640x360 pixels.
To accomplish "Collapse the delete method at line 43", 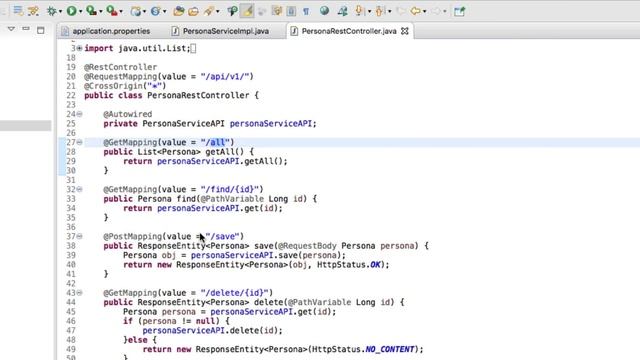I will (x=79, y=293).
